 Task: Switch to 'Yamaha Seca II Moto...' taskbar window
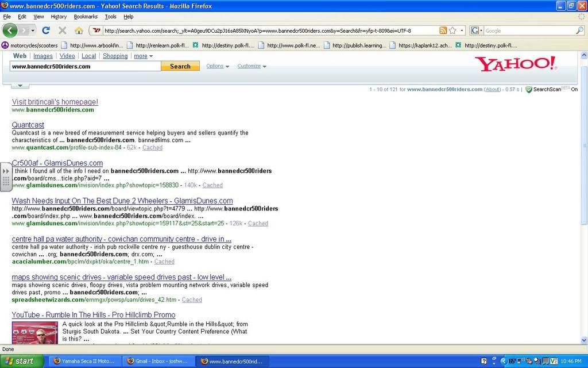coord(84,361)
